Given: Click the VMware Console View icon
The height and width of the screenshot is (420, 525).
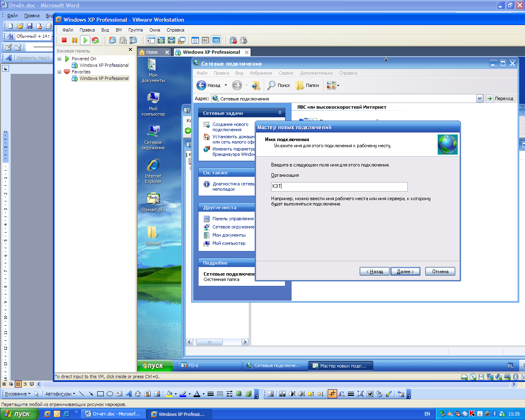Looking at the screenshot, I should pos(216,40).
